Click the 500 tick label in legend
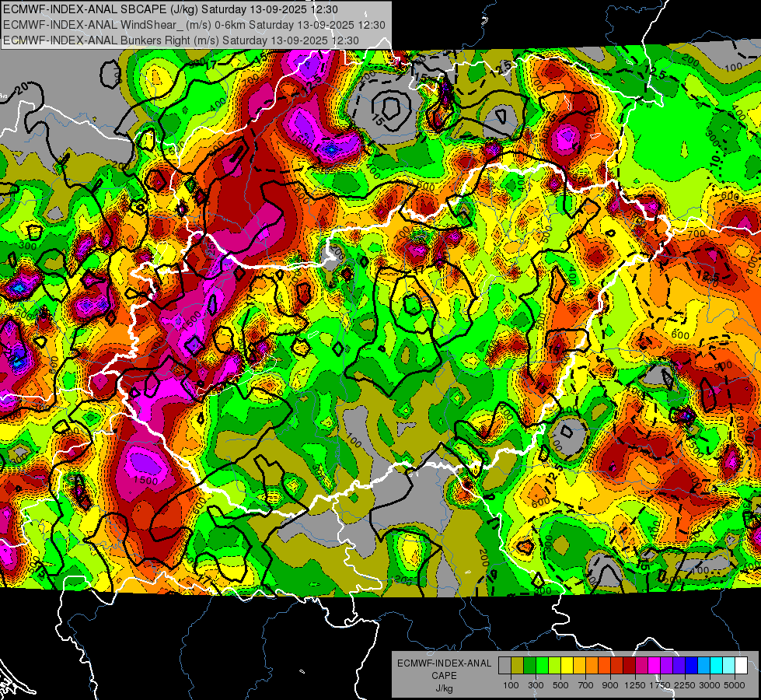 pos(560,685)
